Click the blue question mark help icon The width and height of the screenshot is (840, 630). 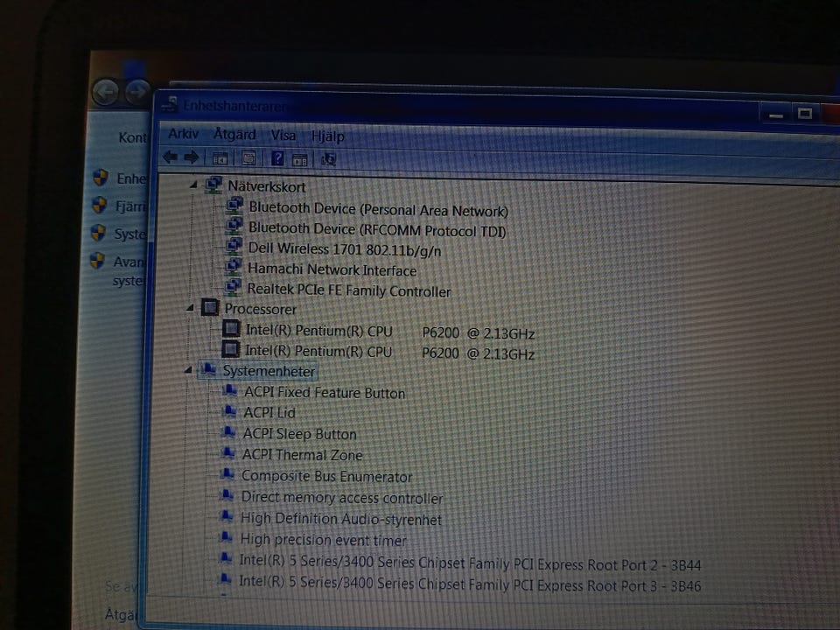[x=277, y=158]
